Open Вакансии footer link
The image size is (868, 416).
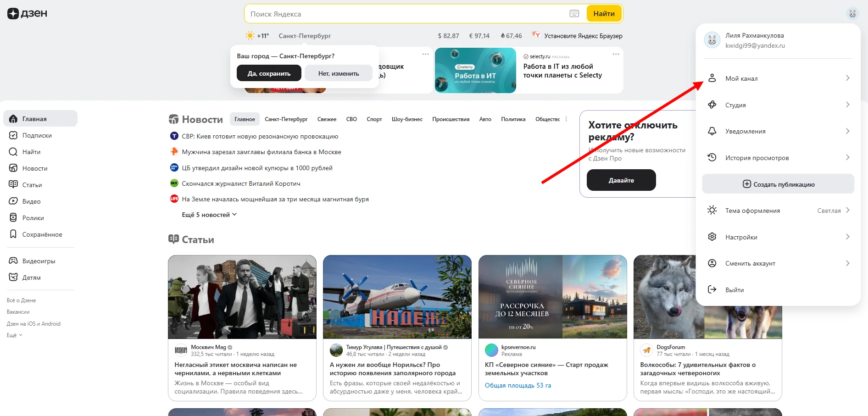tap(18, 312)
